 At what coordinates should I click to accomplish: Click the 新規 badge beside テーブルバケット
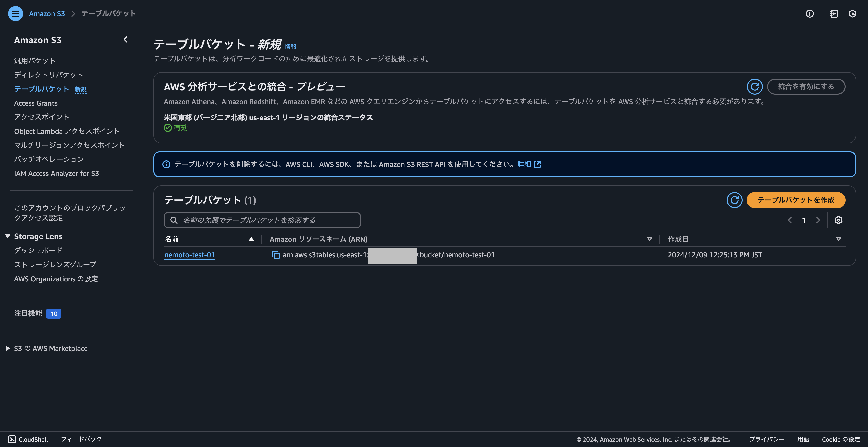(x=81, y=89)
